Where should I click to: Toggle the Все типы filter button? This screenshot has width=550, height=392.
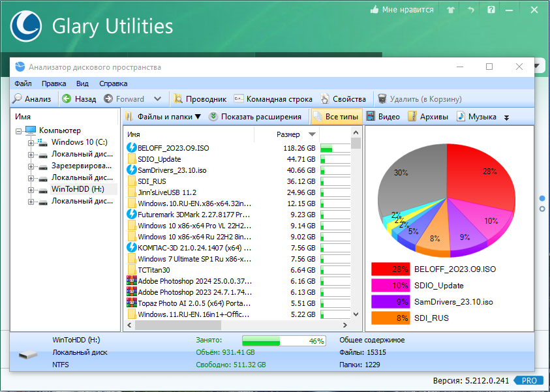tap(337, 116)
